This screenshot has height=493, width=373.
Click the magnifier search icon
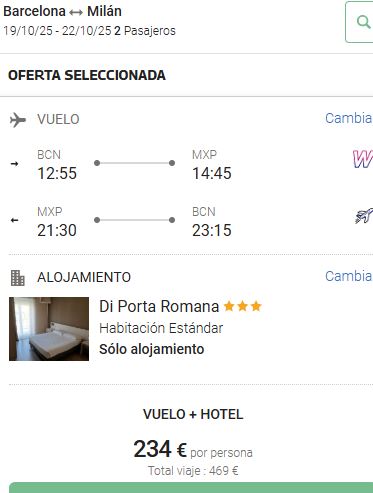point(363,22)
